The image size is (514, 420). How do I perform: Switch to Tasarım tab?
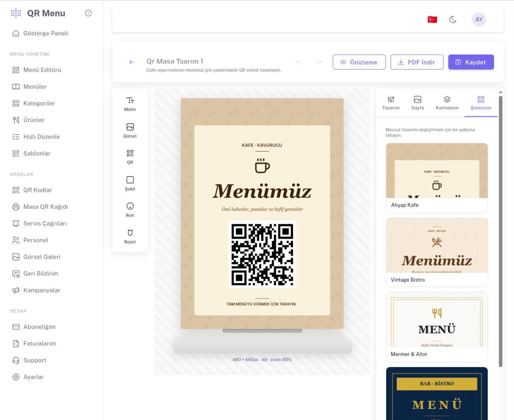click(x=391, y=103)
